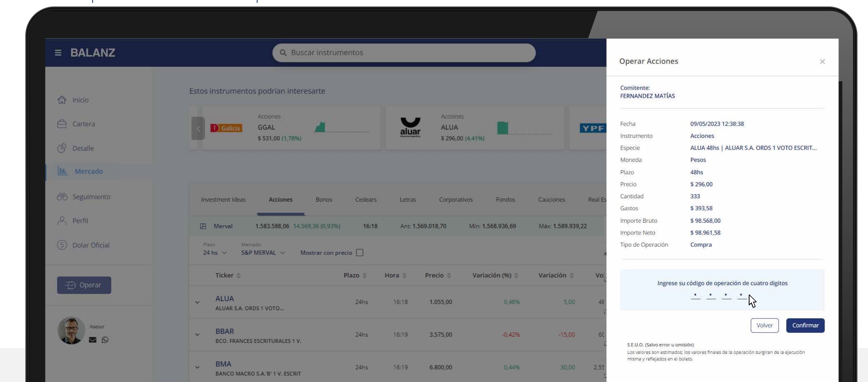The image size is (868, 382).
Task: Switch to the Acciones tab
Action: click(x=281, y=200)
